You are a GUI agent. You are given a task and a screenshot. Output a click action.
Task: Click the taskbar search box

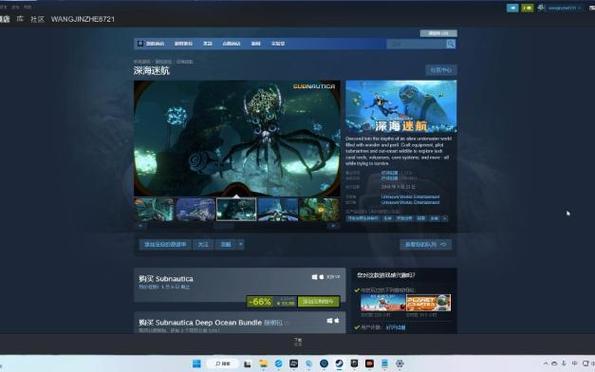coord(223,364)
